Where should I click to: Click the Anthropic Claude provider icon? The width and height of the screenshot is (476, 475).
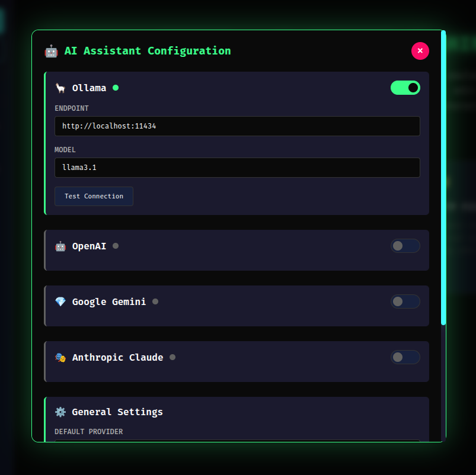60,357
